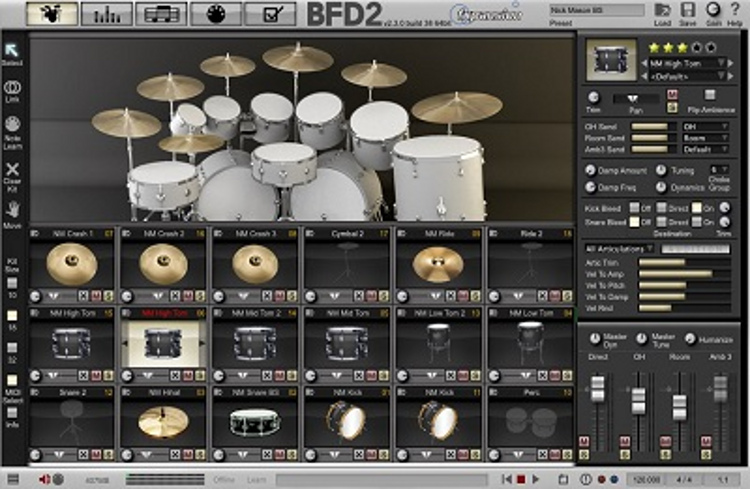Viewport: 750px width, 489px height.
Task: Mute the NM Hihat slot
Action: 188,454
